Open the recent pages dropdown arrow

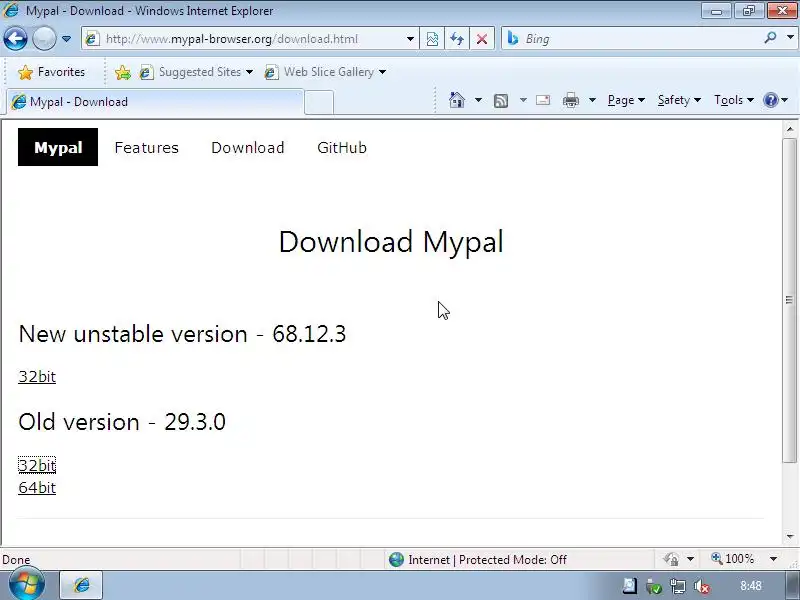pyautogui.click(x=66, y=39)
